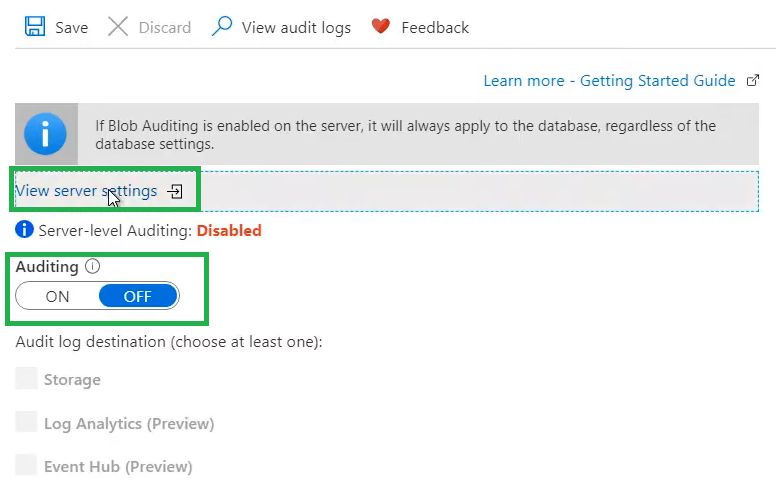Select the OFF option of the Auditing toggle
Screen dimensions: 776x488
[x=137, y=296]
